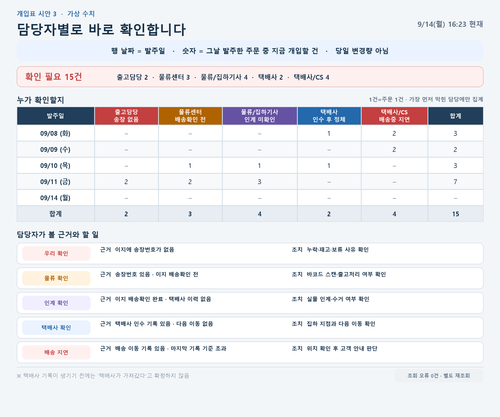Click the grand total 15 in the table

click(455, 214)
